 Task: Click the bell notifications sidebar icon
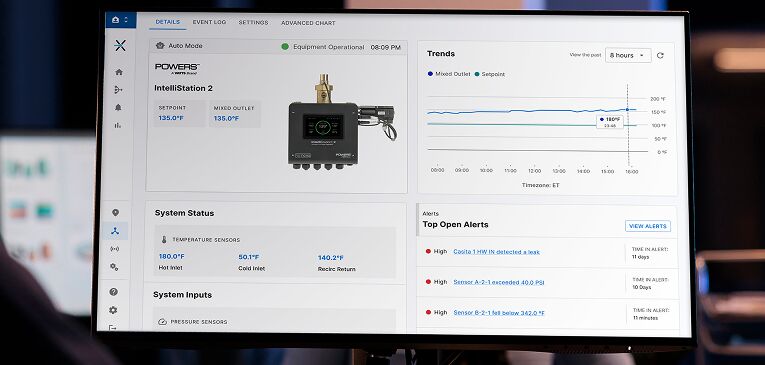pyautogui.click(x=118, y=108)
